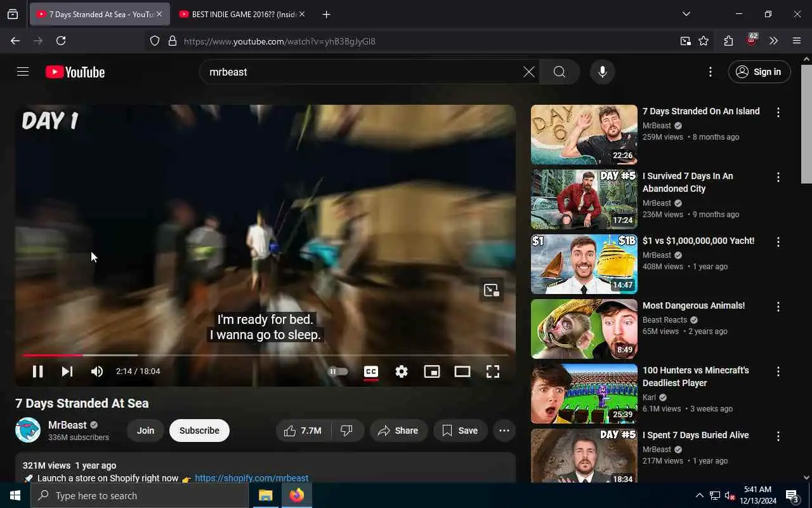Open options for 7 Days Stranded On An Island
812x508 pixels.
(x=778, y=112)
